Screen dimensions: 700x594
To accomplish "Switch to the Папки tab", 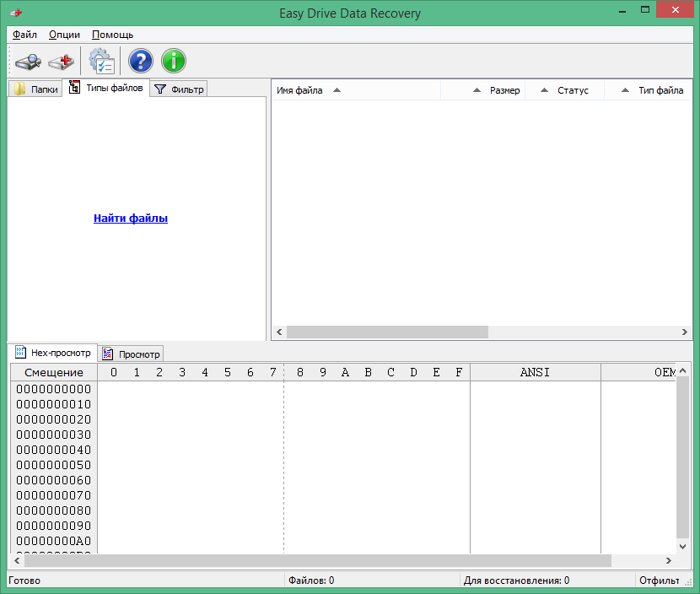I will click(35, 89).
